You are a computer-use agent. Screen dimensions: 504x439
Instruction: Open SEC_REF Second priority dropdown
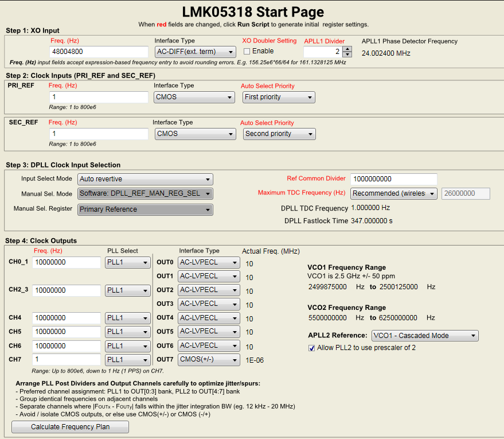(x=279, y=134)
